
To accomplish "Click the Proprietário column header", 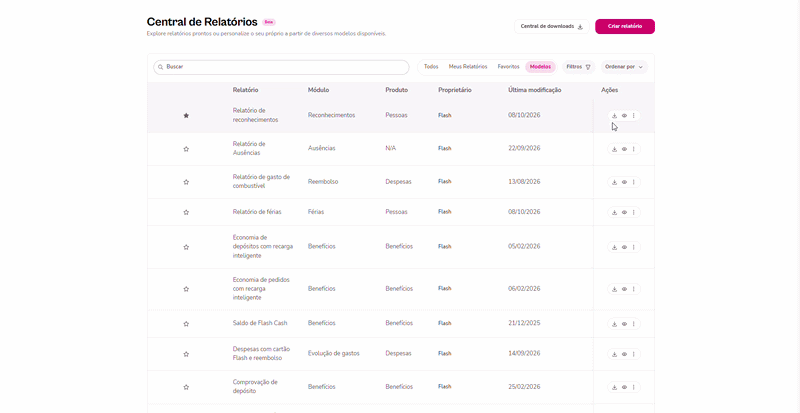I will click(455, 90).
